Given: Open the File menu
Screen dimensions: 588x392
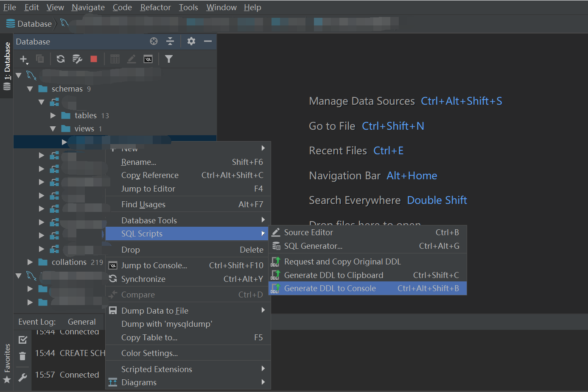Looking at the screenshot, I should (10, 7).
